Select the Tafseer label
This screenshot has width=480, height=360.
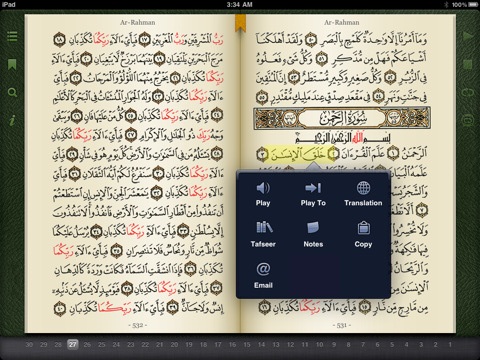[x=263, y=244]
